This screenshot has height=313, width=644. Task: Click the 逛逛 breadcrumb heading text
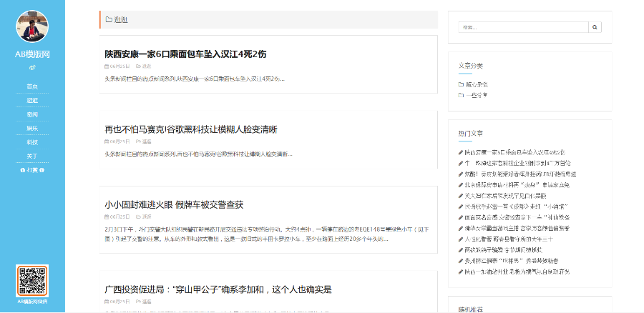click(121, 19)
